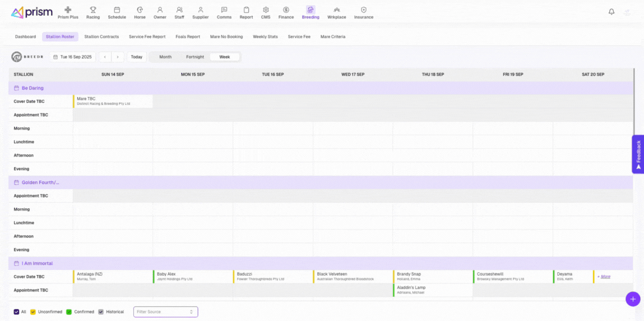Open the Tue 16 Sep 2025 date picker
The width and height of the screenshot is (644, 321).
[72, 57]
